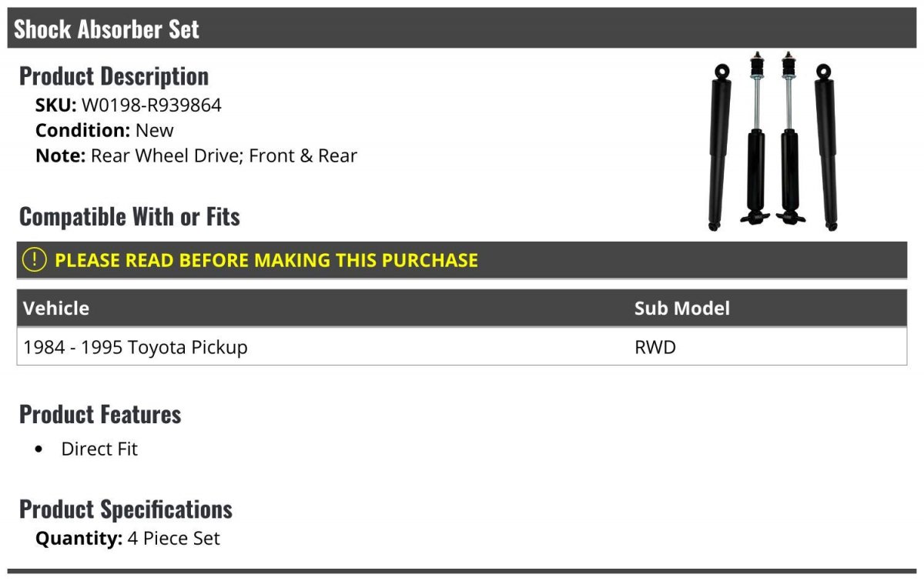Click the Quantity: 4 Piece Set line
924x581 pixels.
128,539
